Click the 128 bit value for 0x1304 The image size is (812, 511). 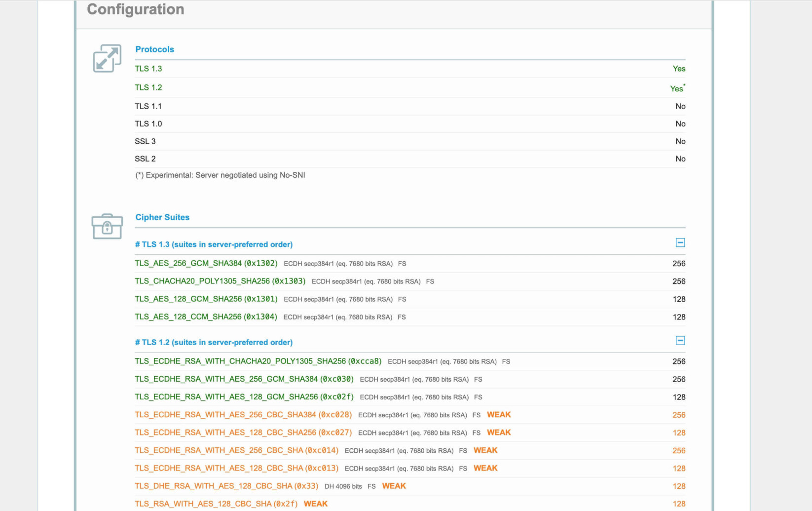click(679, 317)
